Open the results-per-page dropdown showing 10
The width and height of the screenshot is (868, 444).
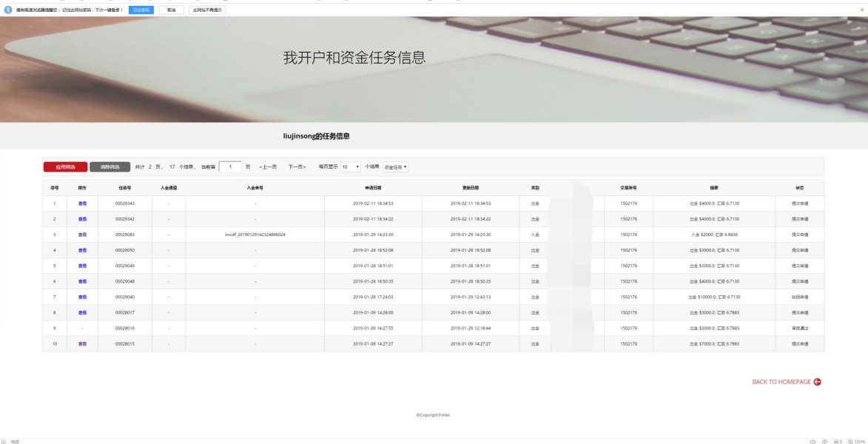pyautogui.click(x=350, y=166)
